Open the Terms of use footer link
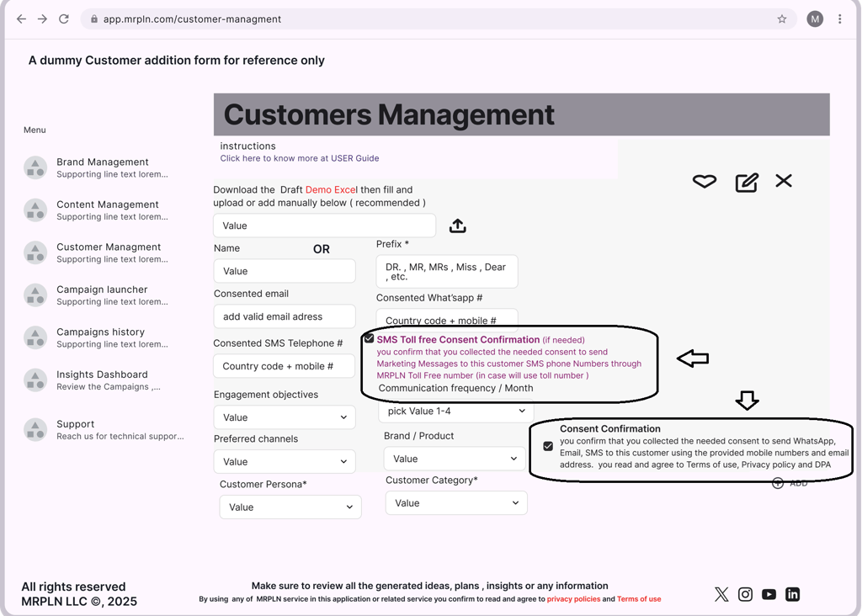Image resolution: width=862 pixels, height=616 pixels. (639, 599)
